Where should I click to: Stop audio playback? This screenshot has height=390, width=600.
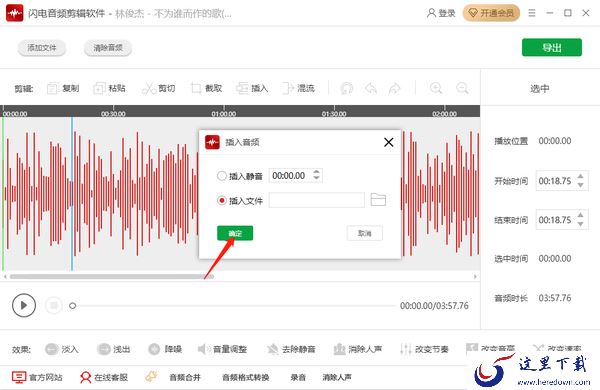[54, 305]
